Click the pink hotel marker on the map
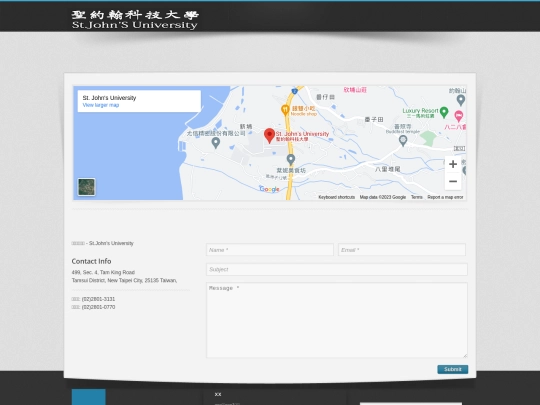The width and height of the screenshot is (540, 405). pyautogui.click(x=458, y=116)
